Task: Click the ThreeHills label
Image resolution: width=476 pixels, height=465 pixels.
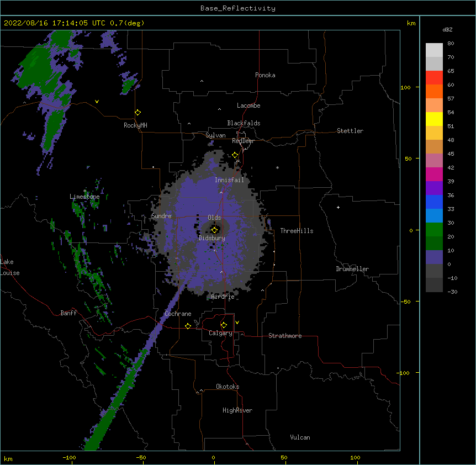Action: pyautogui.click(x=297, y=231)
